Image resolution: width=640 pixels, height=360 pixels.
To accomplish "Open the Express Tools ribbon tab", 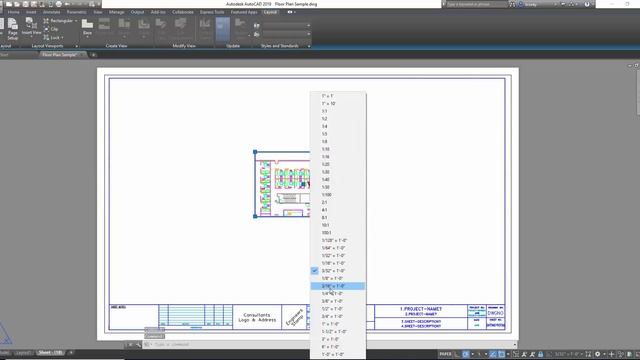I will point(212,12).
